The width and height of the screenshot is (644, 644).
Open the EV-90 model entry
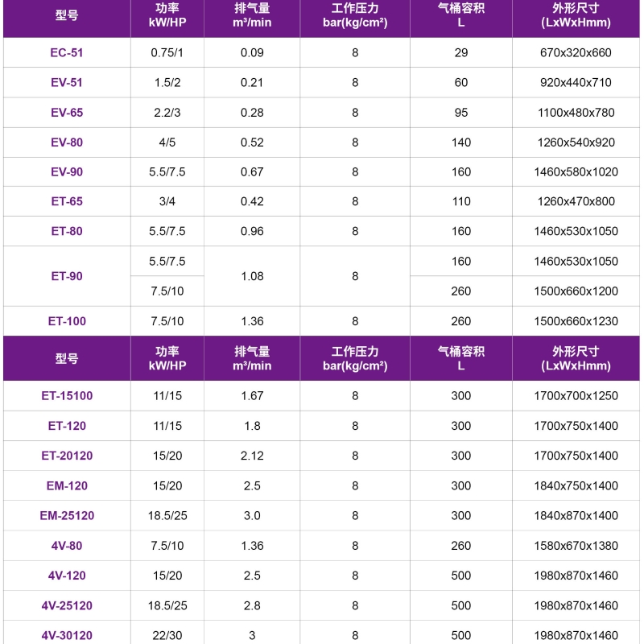[x=67, y=172]
